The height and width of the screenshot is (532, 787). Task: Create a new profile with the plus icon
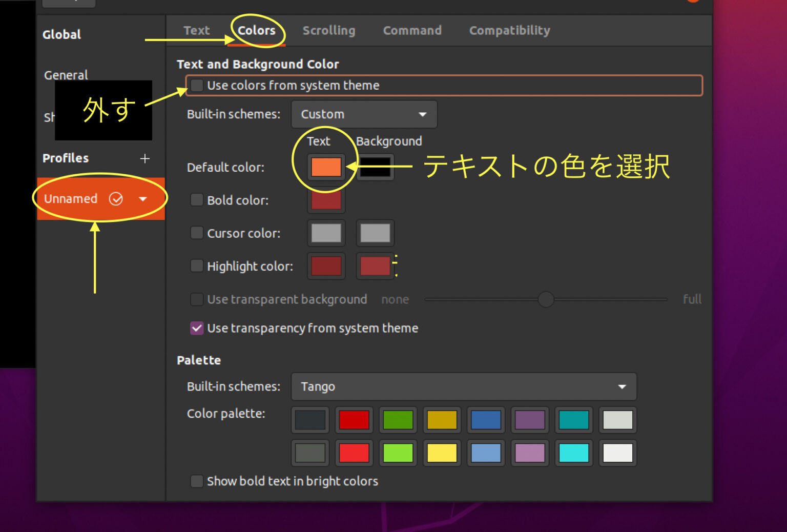pyautogui.click(x=145, y=158)
